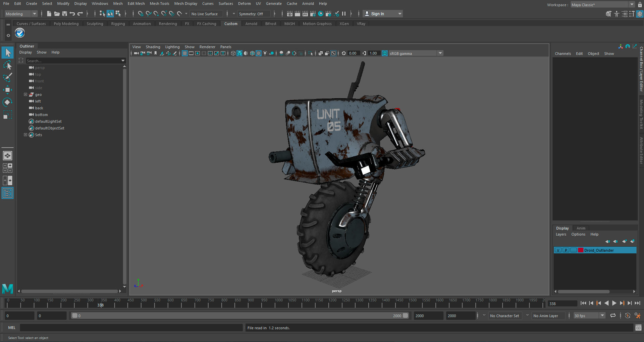Toggle visibility V on Droid_Outlander layer
This screenshot has height=342, width=644.
[x=558, y=250]
